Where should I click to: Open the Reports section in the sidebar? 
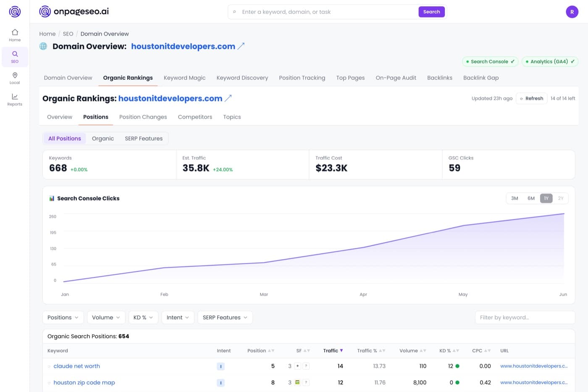pos(15,100)
